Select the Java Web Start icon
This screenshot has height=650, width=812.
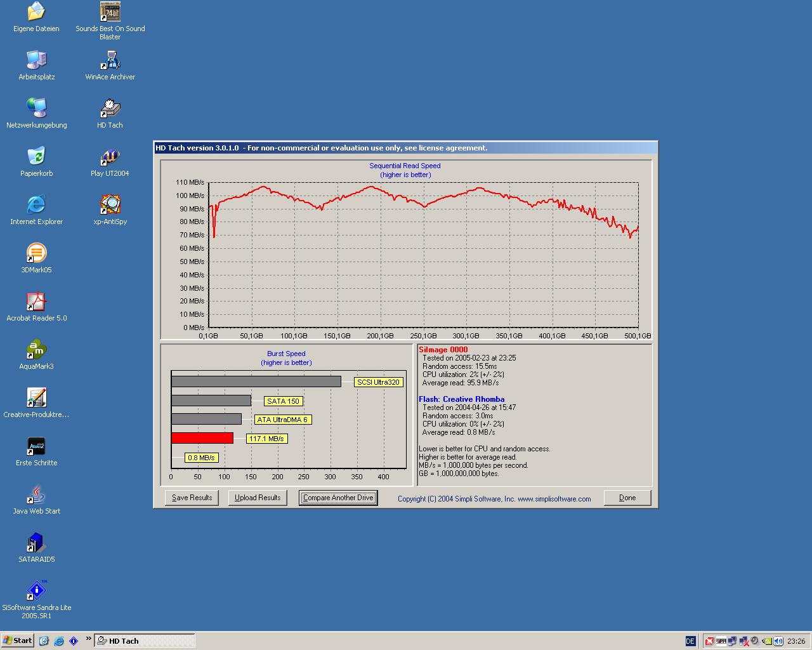click(36, 500)
